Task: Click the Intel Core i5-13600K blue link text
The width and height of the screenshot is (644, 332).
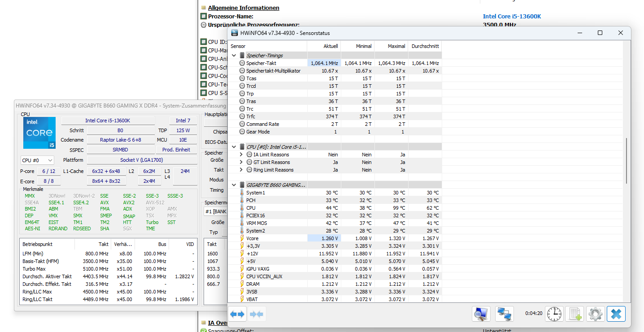Action: (x=512, y=17)
